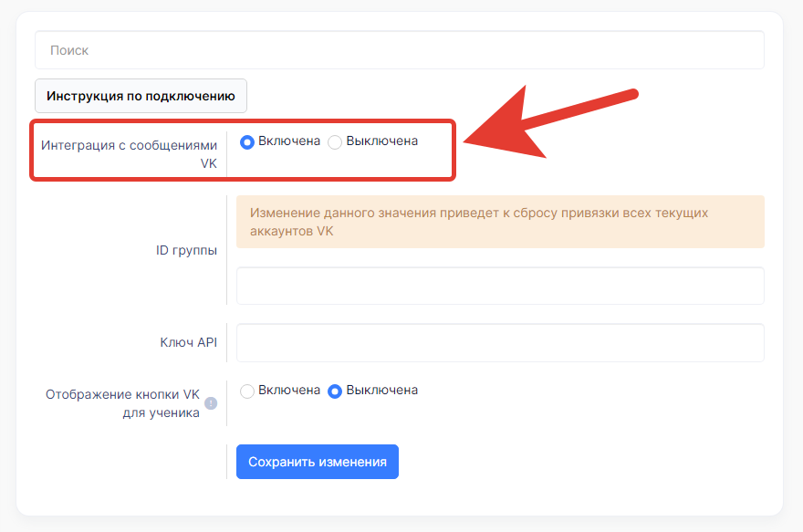Click the Отображение кнопки VK для ученика label
This screenshot has height=532, width=803.
pos(122,403)
